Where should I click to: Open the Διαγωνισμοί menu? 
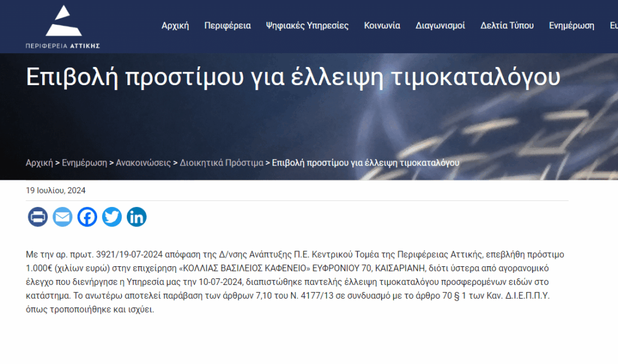pos(440,25)
